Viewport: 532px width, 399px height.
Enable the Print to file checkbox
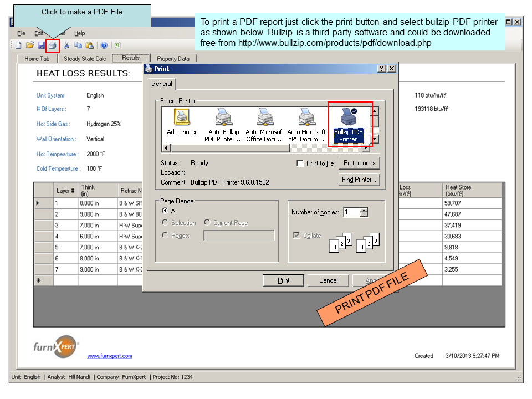coord(300,163)
